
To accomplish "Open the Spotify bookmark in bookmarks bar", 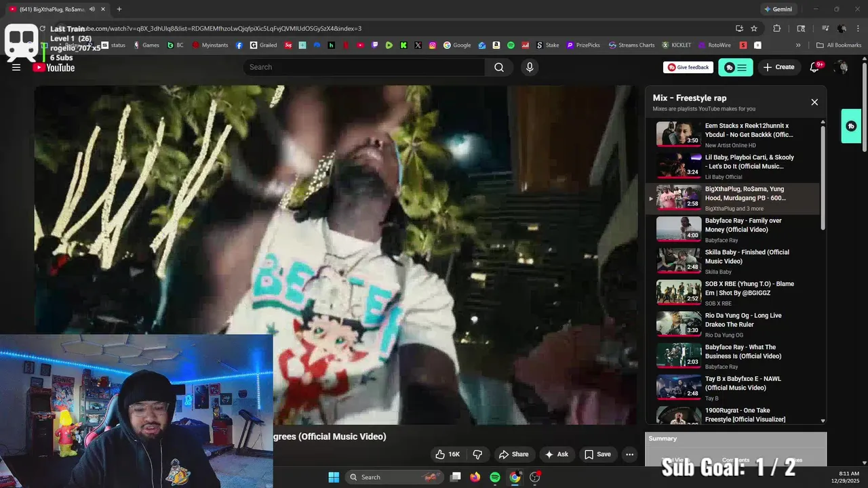I will (511, 45).
